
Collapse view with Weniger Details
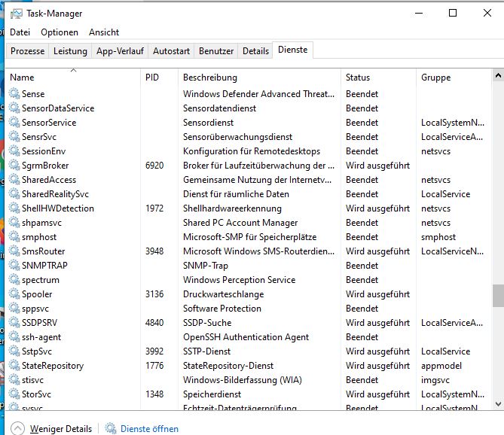[51, 428]
